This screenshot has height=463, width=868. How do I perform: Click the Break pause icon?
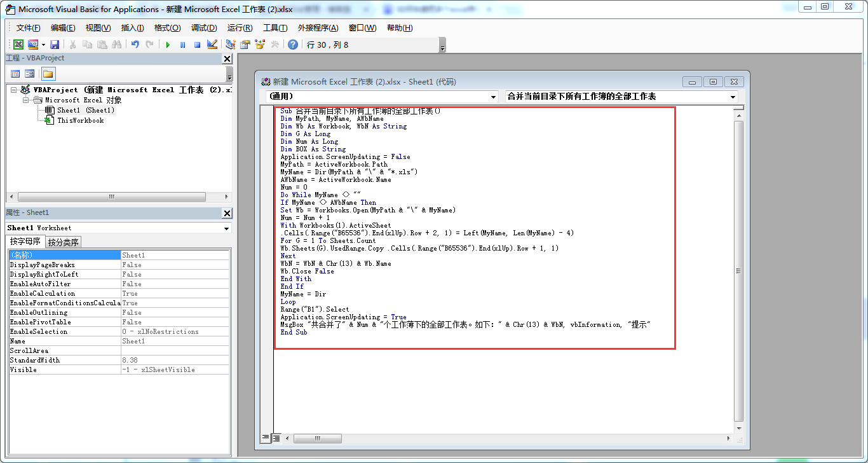pos(182,45)
